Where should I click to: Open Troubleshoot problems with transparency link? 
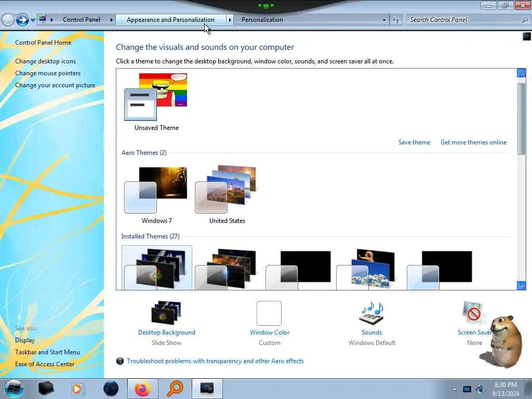coord(215,361)
